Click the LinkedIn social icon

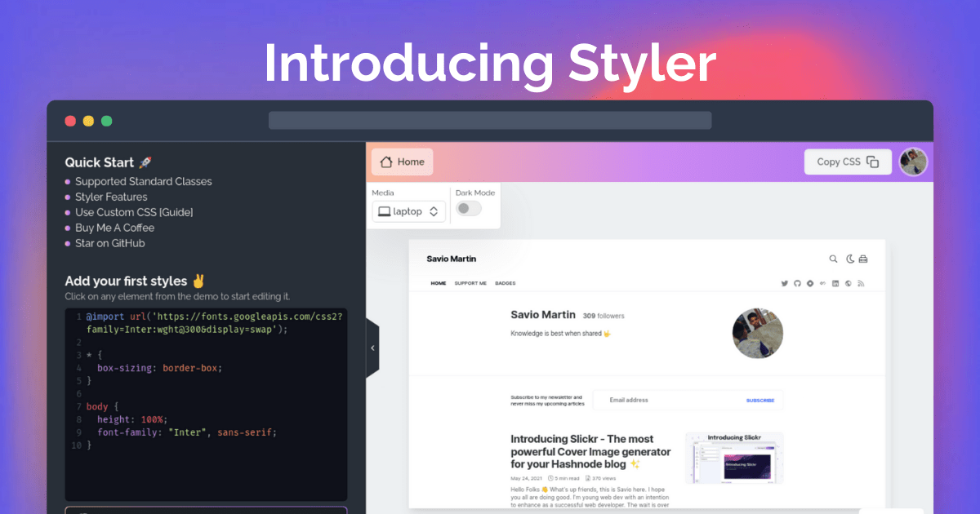[x=835, y=284]
